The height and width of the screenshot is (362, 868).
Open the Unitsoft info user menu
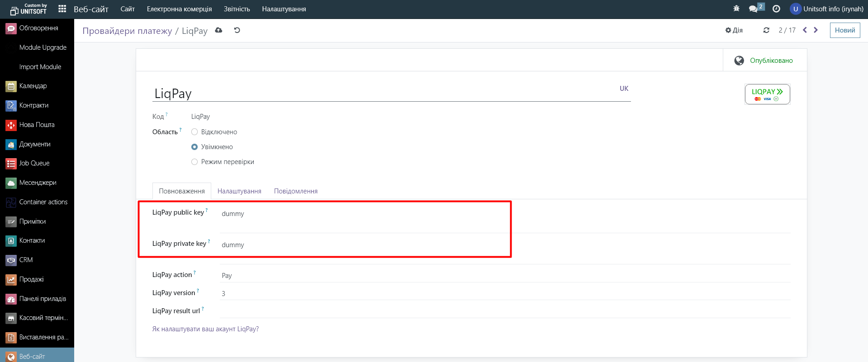pyautogui.click(x=826, y=9)
